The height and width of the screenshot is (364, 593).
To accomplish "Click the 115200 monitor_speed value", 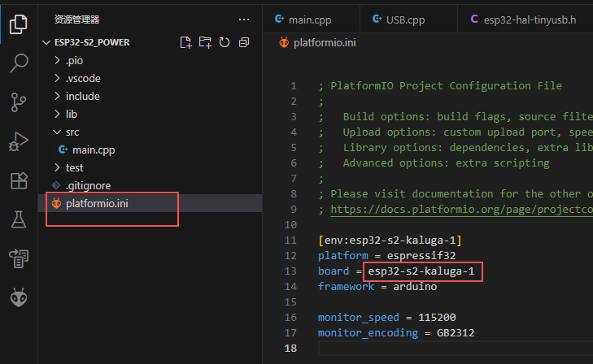I will click(437, 317).
